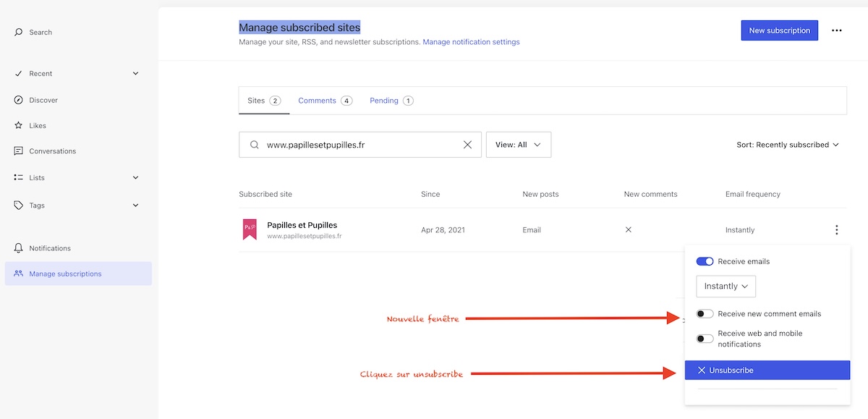Open Manage notification settings link
868x419 pixels.
[x=471, y=42]
